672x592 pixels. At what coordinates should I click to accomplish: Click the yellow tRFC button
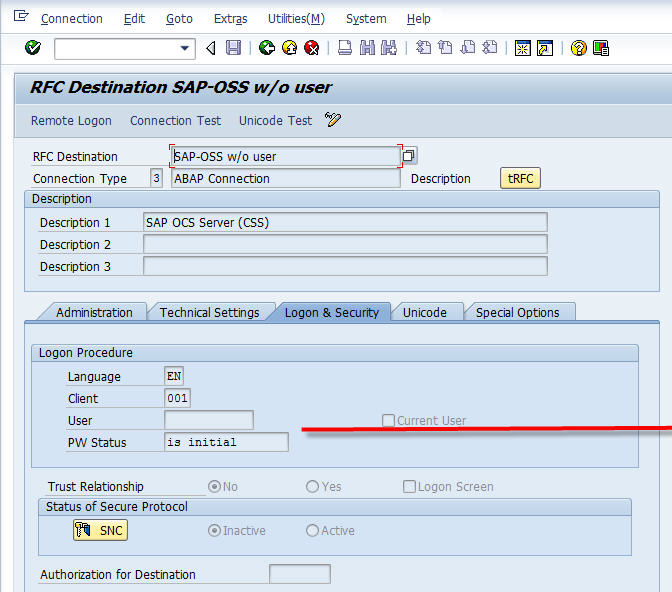(520, 178)
